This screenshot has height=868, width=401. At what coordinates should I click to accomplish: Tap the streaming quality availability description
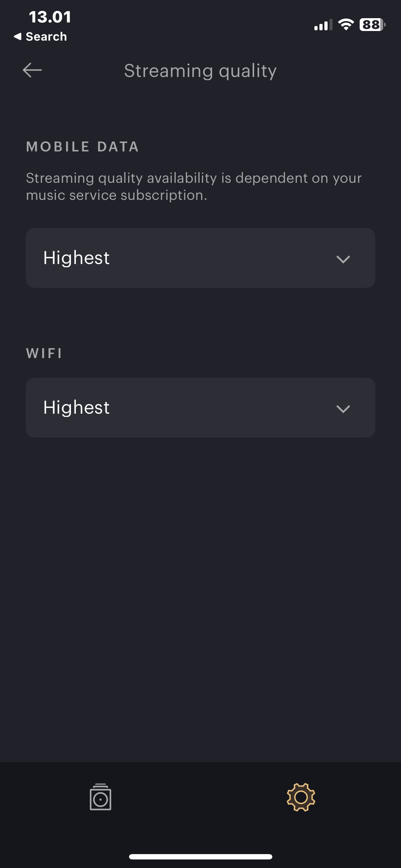coord(194,186)
